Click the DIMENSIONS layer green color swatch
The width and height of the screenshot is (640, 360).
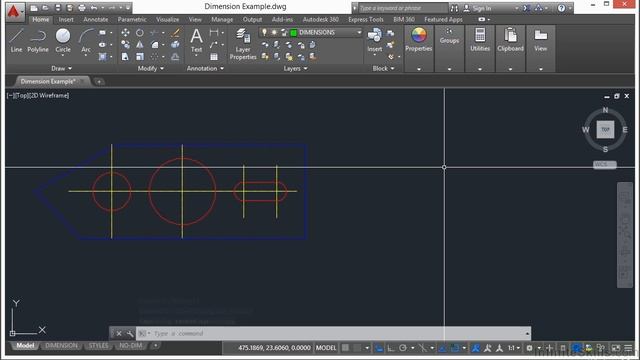293,32
